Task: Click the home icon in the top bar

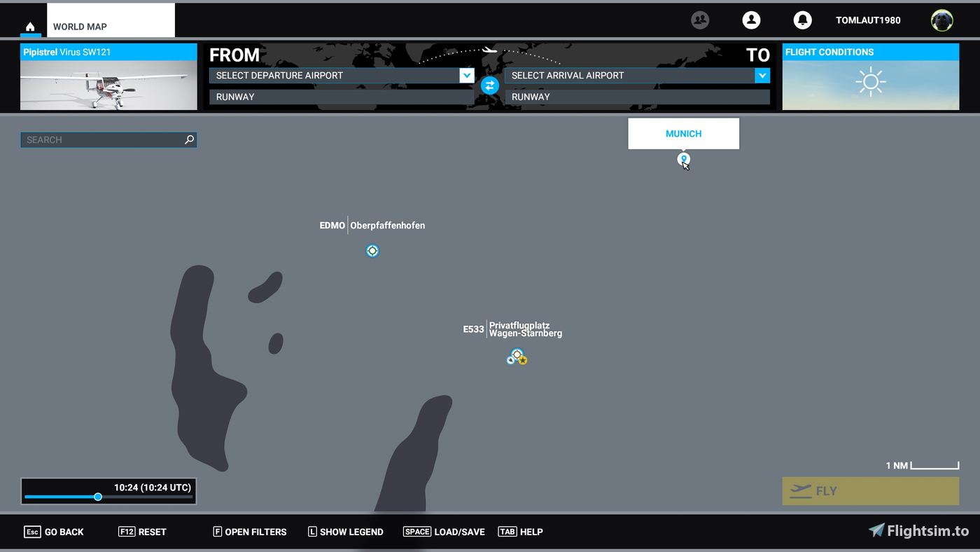Action: [x=30, y=27]
